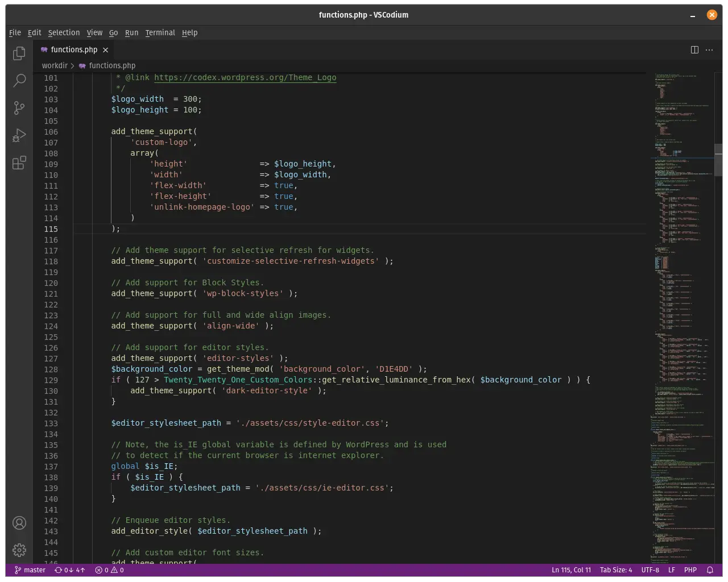
Task: Click the vertical scrollbar slider
Action: click(x=718, y=160)
